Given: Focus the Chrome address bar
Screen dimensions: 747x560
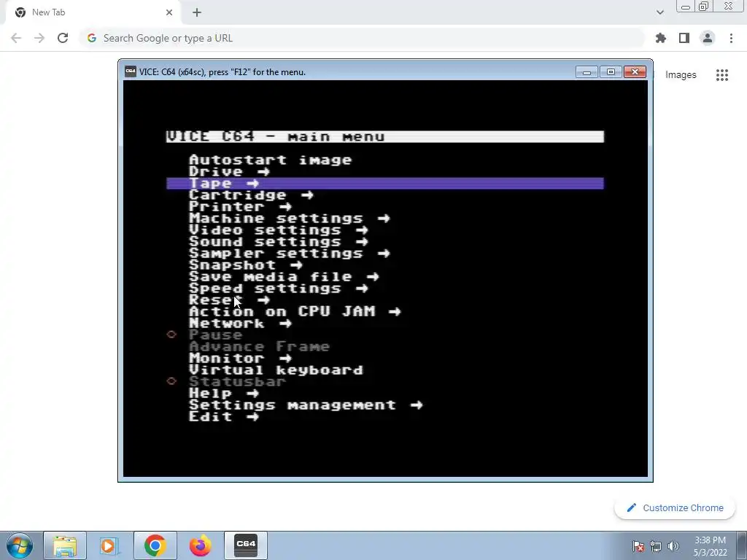Looking at the screenshot, I should click(362, 38).
